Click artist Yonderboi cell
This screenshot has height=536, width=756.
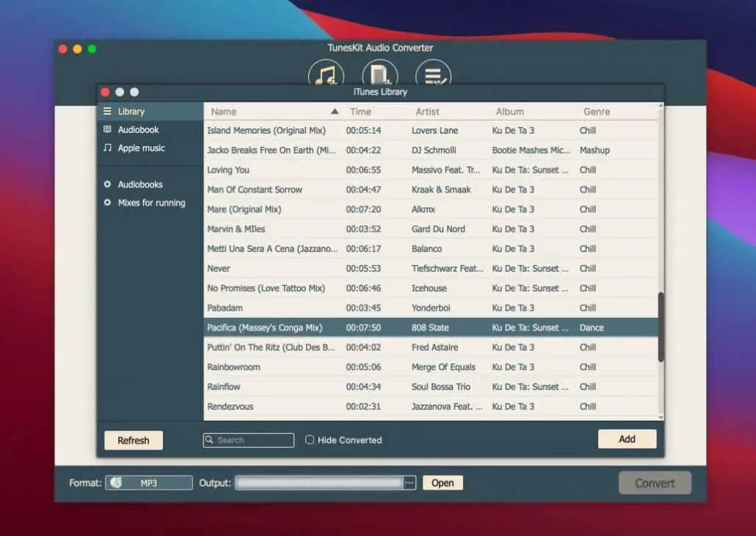(x=431, y=308)
